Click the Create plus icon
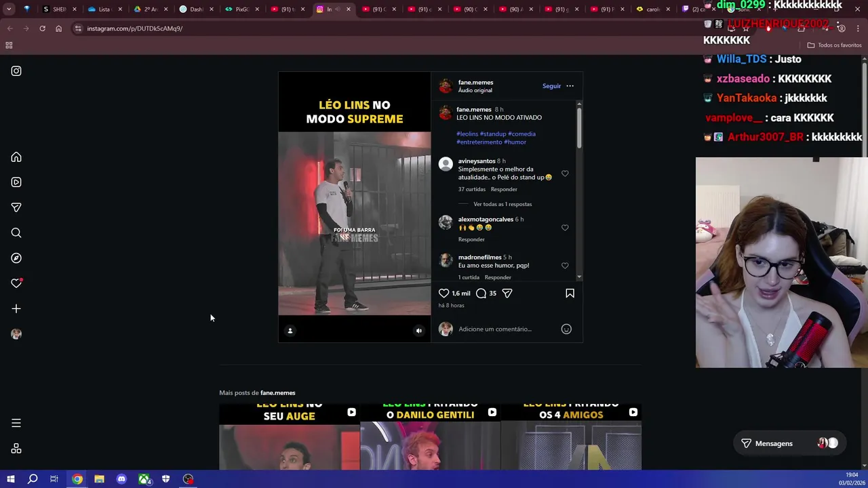 (16, 309)
